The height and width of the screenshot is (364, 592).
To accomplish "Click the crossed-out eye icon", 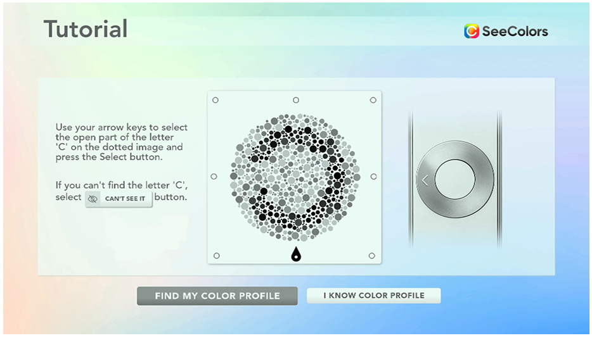I will tap(93, 199).
